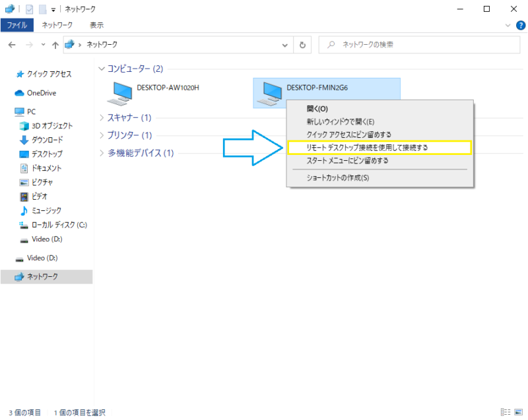The image size is (528, 420).
Task: Expand the 多機能デバイス (1) group
Action: [102, 153]
